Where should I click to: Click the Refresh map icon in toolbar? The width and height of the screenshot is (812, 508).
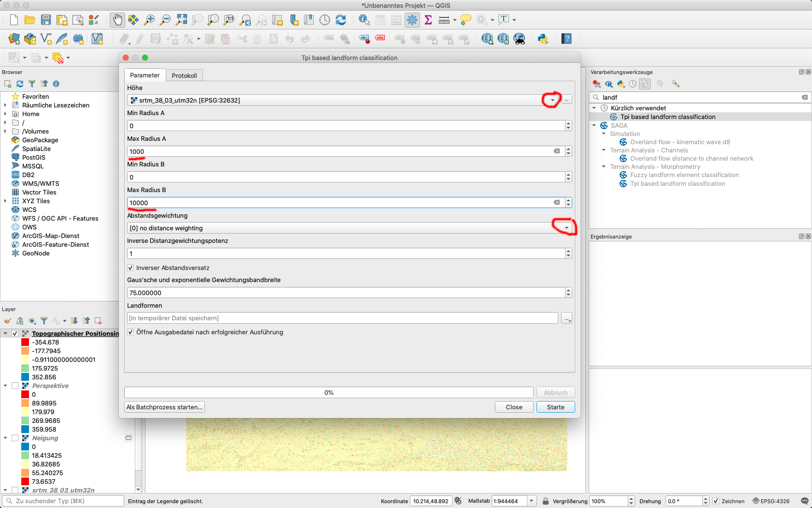tap(341, 20)
